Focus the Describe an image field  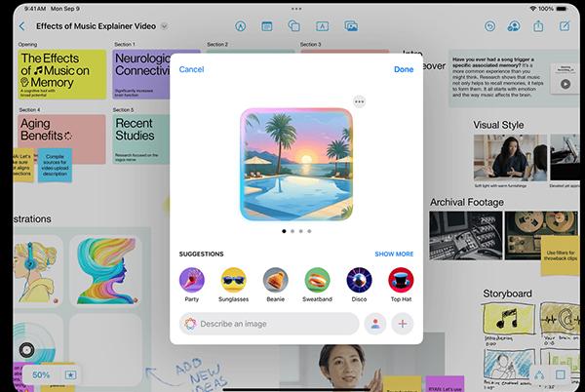click(269, 324)
